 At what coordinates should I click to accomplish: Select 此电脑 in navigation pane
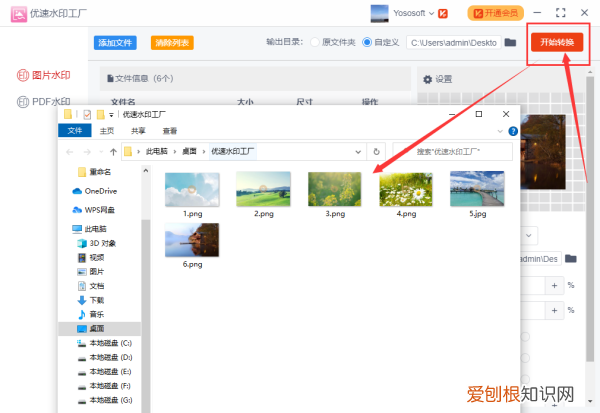(90, 229)
